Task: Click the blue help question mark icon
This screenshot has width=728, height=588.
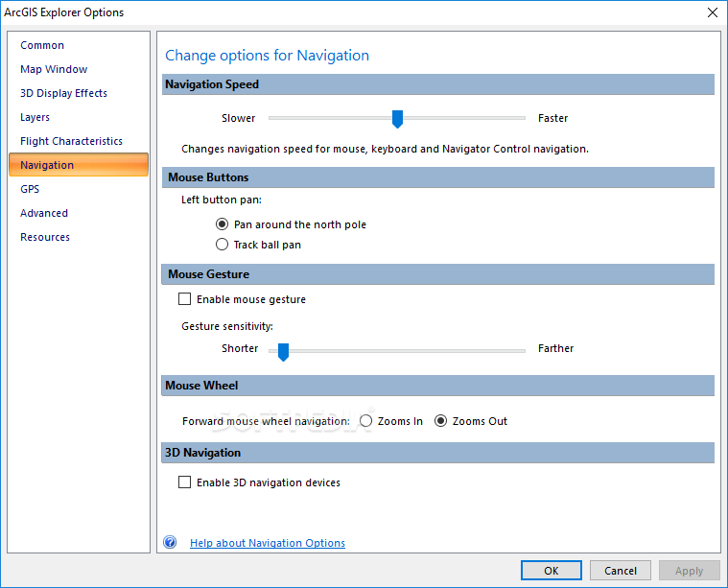Action: [x=170, y=542]
